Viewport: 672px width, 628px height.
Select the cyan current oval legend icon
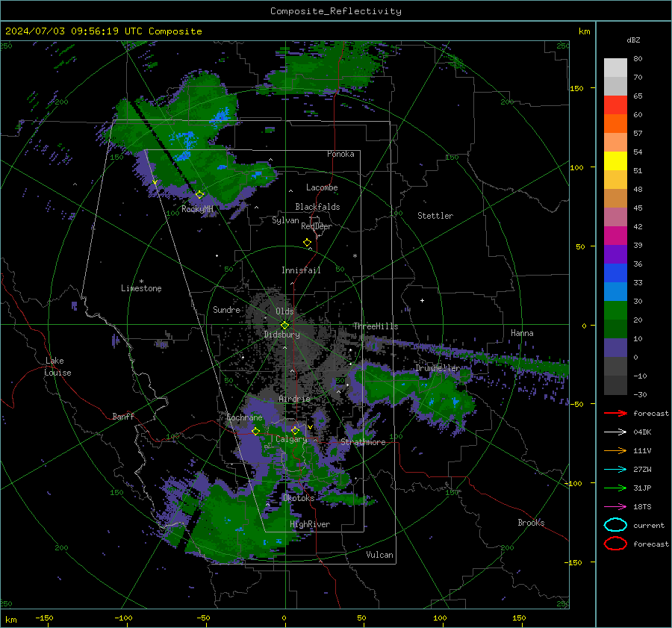(x=615, y=525)
